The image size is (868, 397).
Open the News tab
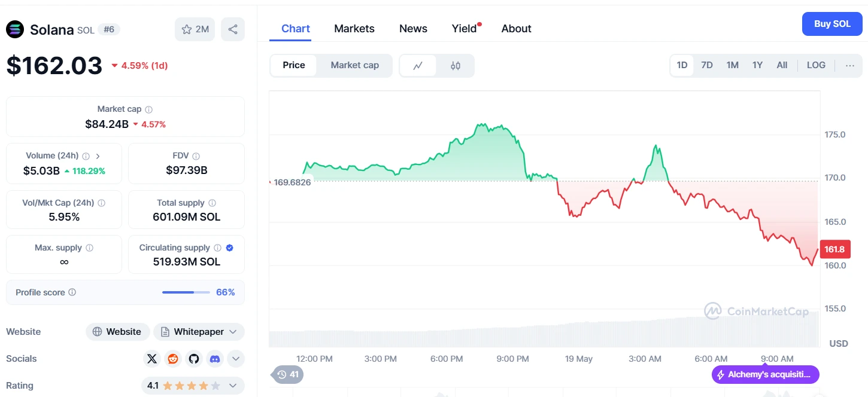tap(413, 29)
